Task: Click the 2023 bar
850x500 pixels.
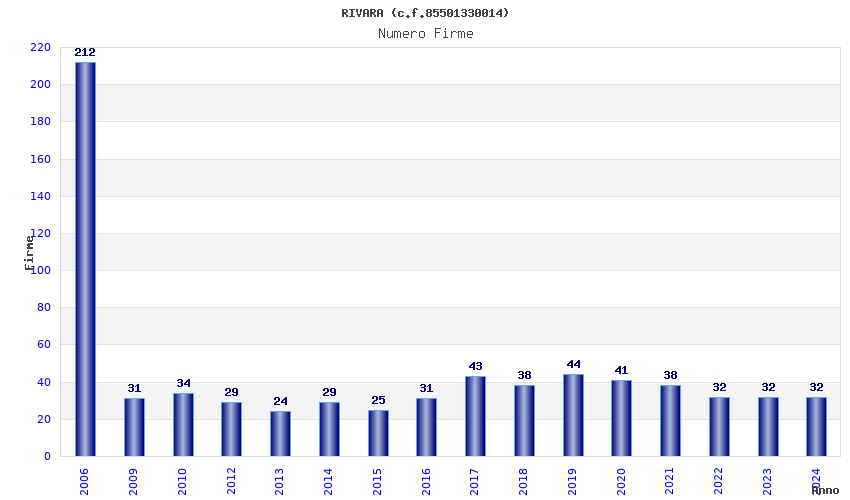Action: click(768, 427)
